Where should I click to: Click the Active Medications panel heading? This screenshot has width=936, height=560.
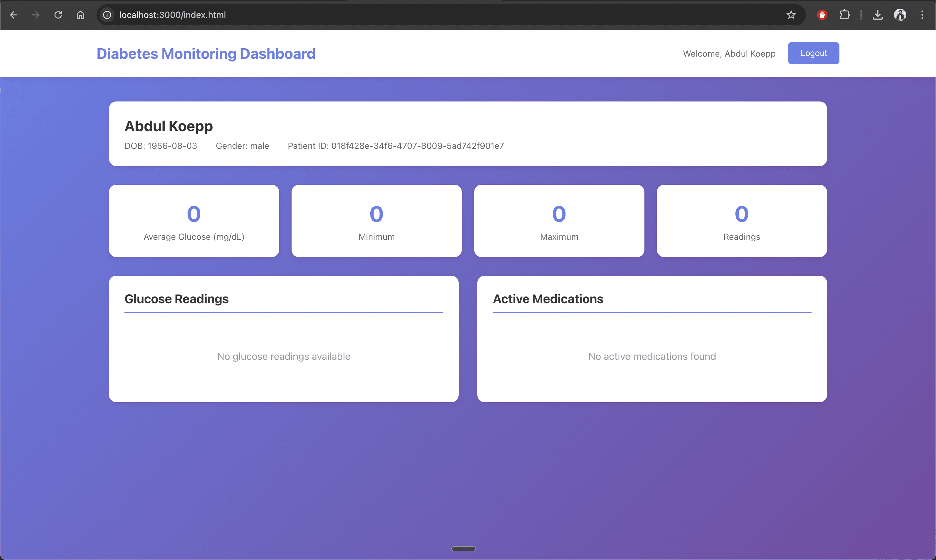point(548,299)
